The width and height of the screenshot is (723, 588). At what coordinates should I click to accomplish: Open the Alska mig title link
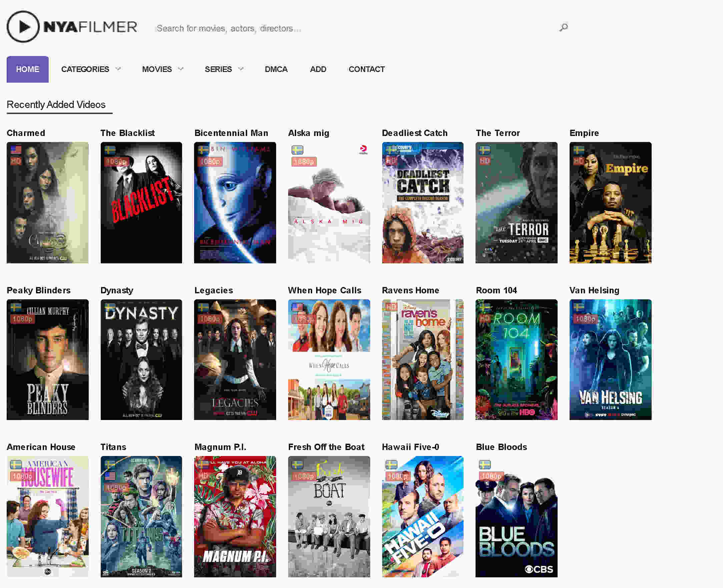click(x=309, y=133)
